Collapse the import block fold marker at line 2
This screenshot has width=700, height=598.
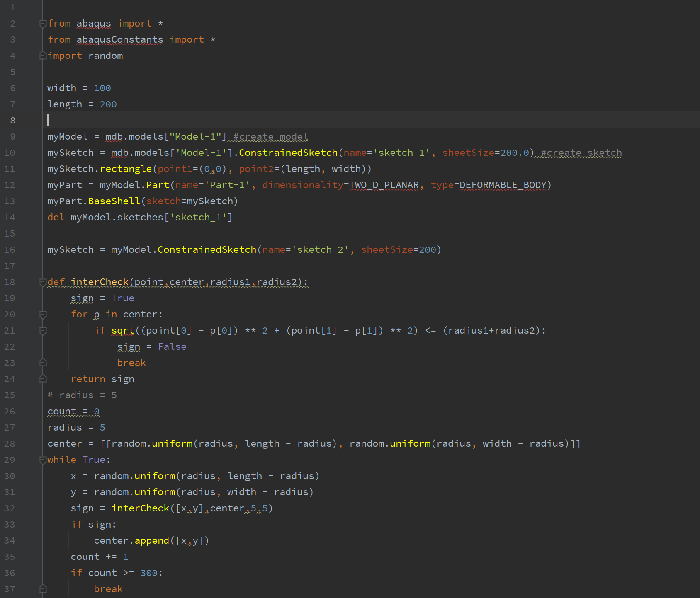point(43,24)
